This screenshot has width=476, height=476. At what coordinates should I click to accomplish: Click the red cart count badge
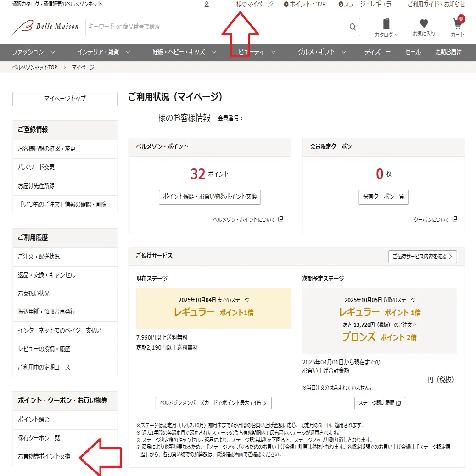(461, 18)
